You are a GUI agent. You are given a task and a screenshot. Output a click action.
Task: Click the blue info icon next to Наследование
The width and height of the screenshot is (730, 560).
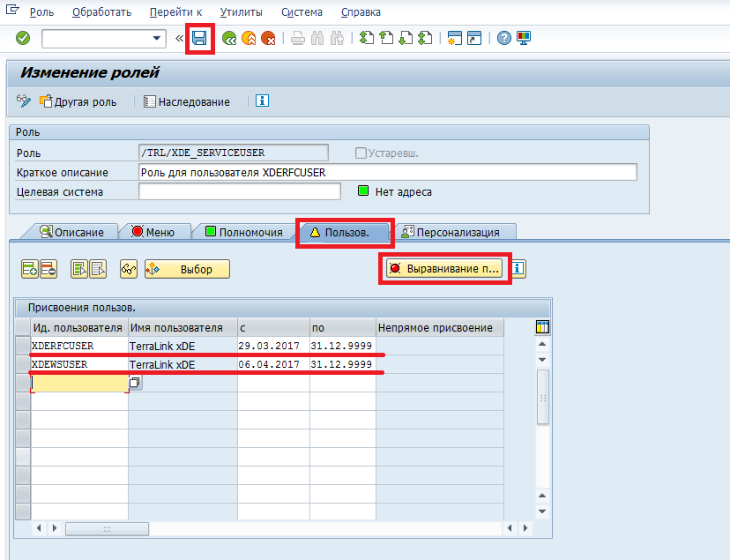tap(262, 101)
